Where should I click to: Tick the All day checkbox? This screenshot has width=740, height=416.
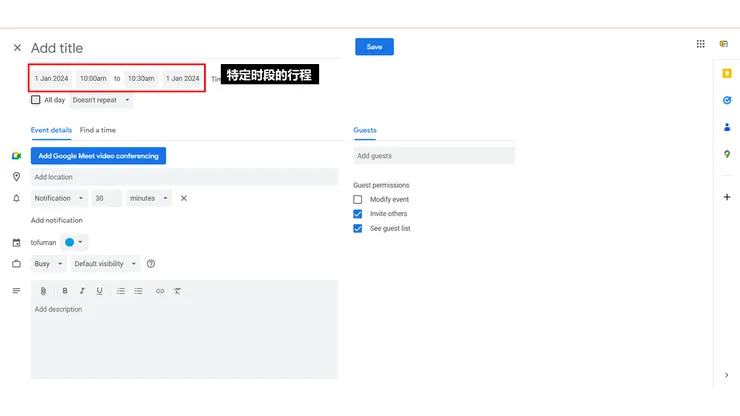click(x=35, y=100)
